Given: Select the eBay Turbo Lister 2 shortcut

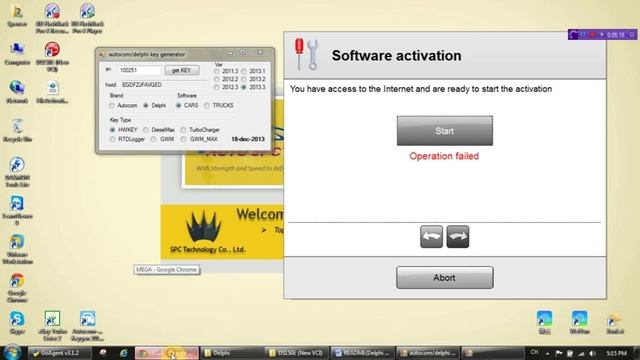Looking at the screenshot, I should tap(52, 326).
